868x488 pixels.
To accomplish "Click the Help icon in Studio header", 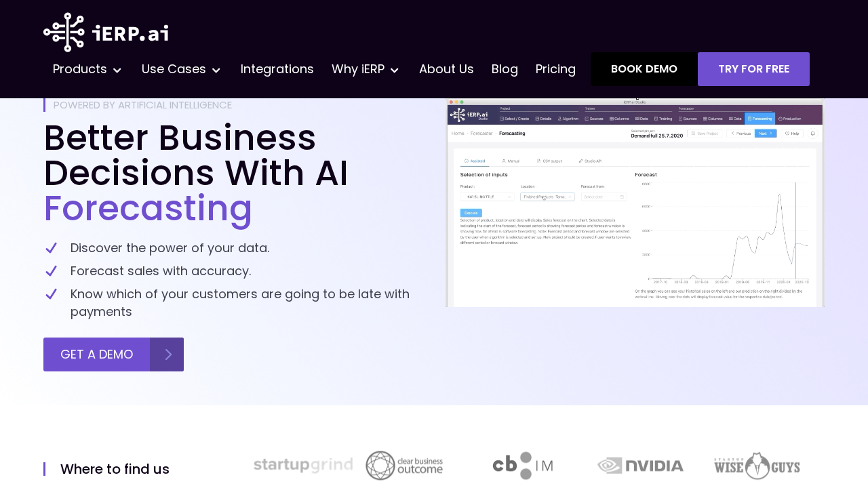I will pos(792,134).
